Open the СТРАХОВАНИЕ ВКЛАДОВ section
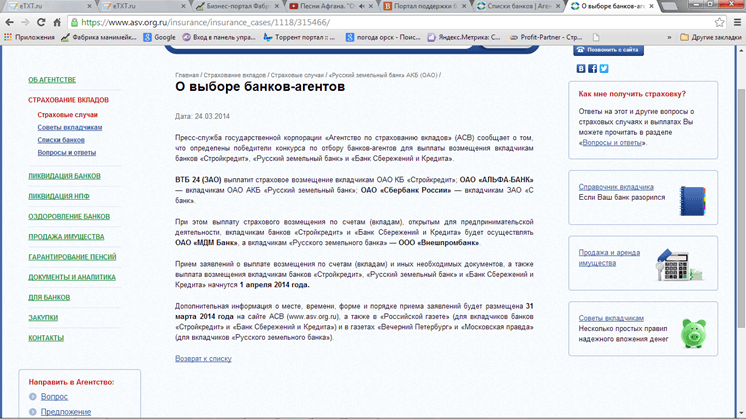Screen dimensions: 746x419 [69, 100]
